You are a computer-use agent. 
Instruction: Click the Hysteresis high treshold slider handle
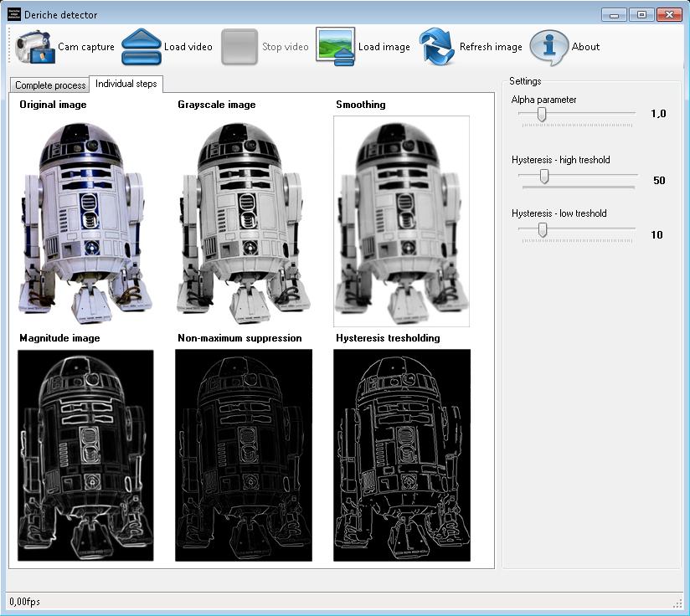[544, 177]
